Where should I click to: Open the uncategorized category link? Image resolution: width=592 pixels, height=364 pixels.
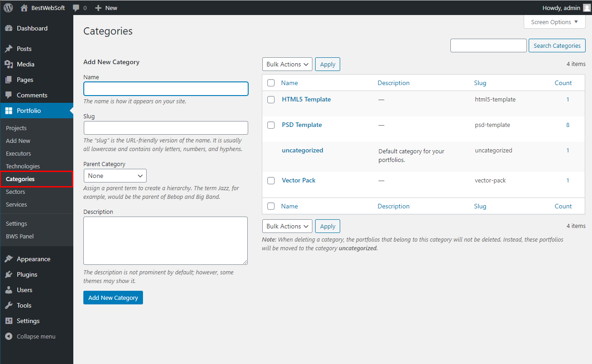(x=302, y=150)
